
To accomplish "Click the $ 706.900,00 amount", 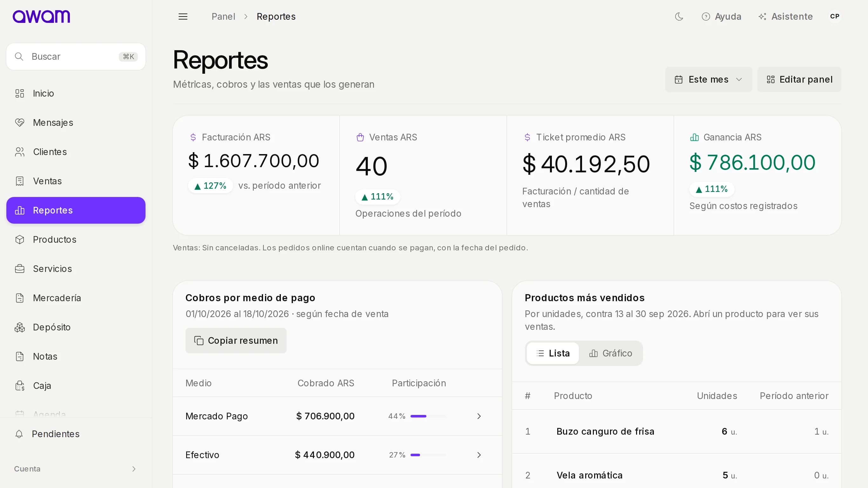I will pos(325,416).
